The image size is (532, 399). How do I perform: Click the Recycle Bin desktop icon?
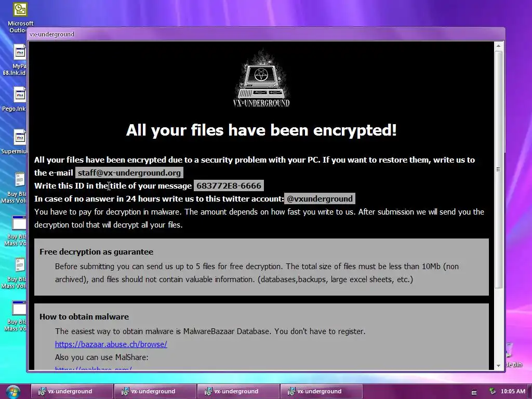[514, 354]
